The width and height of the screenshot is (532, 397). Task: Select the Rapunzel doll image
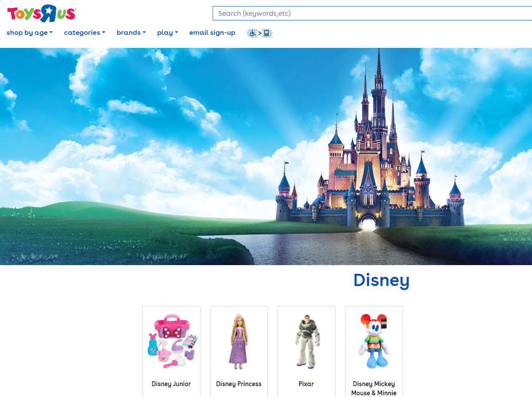[238, 342]
